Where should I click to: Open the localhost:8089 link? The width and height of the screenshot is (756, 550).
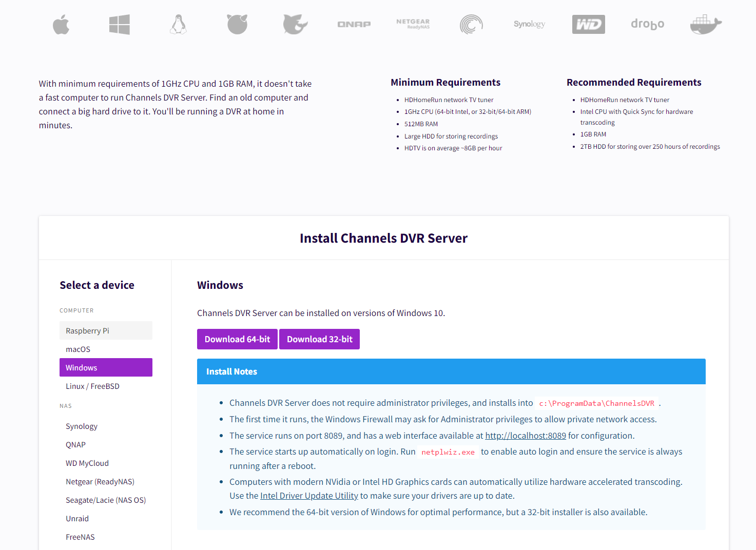tap(526, 436)
